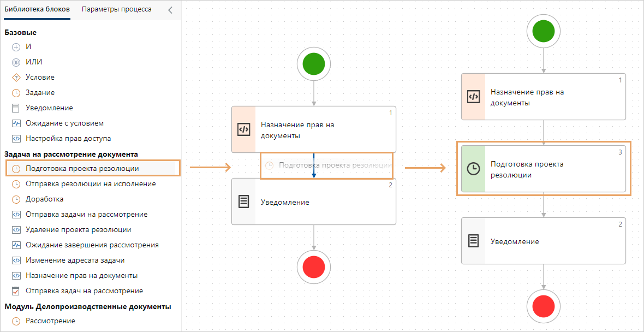The image size is (644, 332).
Task: Select the green Подготовка проекта резолюции diagram block
Action: click(x=543, y=169)
